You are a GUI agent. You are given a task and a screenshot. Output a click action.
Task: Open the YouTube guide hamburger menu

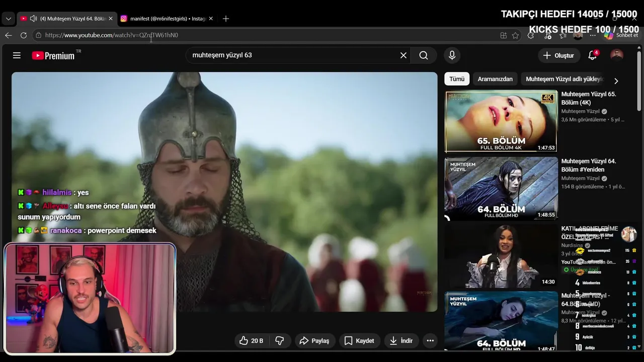17,55
